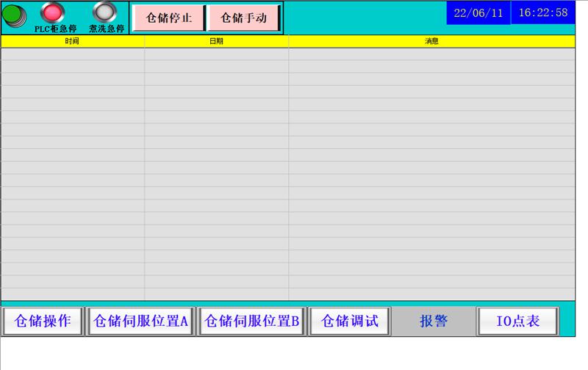Switch to 仓储伺服位置A page
588x370 pixels.
(x=140, y=322)
